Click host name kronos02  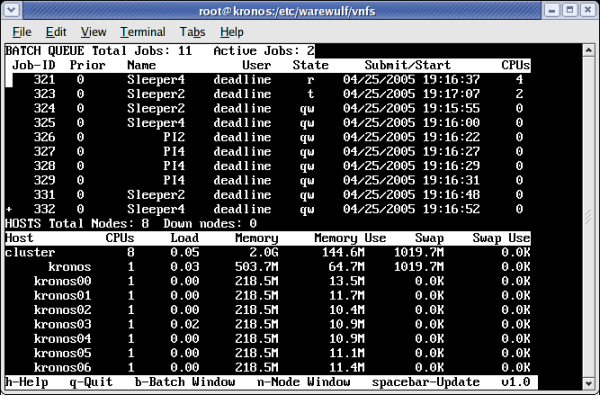click(62, 310)
